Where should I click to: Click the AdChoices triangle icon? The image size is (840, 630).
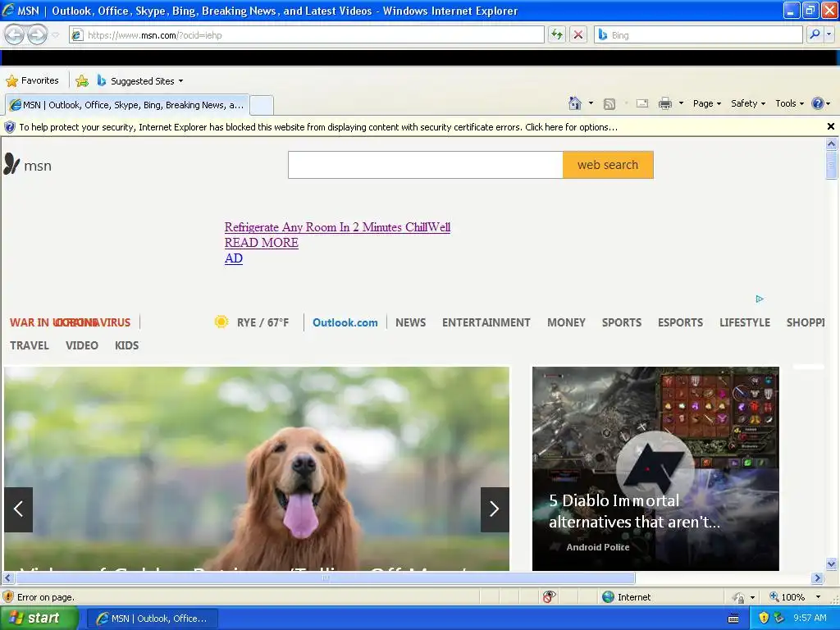[760, 299]
